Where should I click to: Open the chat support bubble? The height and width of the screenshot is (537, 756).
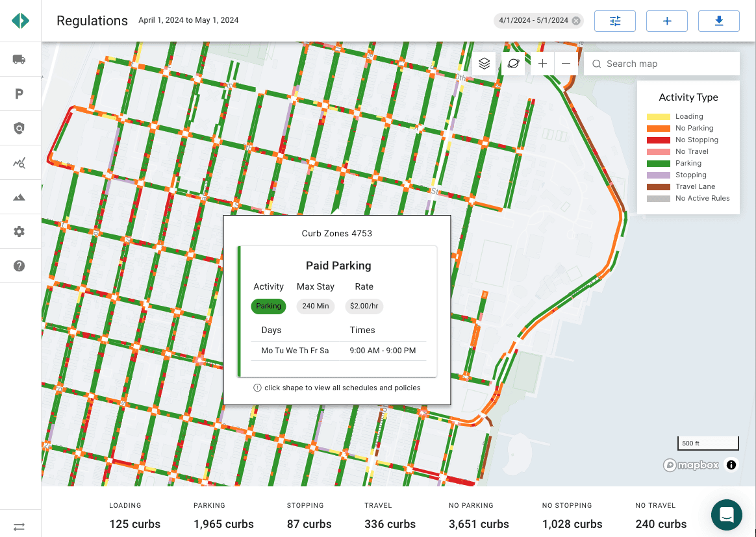click(x=727, y=515)
